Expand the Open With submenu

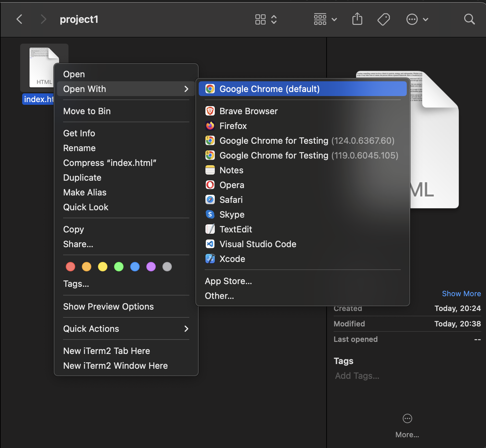click(x=126, y=89)
